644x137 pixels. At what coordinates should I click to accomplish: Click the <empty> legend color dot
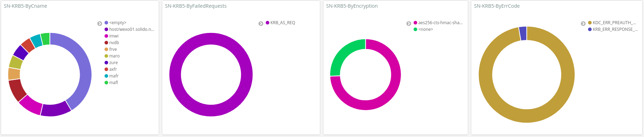click(106, 23)
